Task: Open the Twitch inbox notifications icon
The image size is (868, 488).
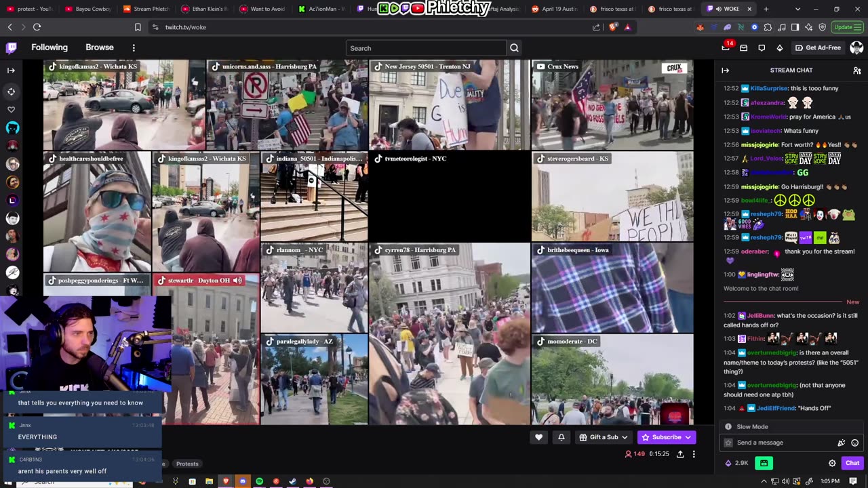Action: click(743, 48)
